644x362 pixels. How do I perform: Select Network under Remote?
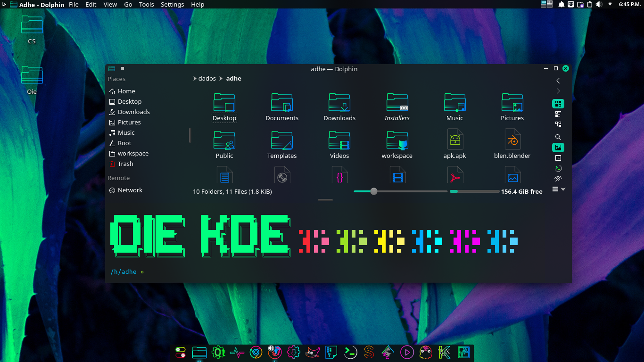[x=130, y=190]
